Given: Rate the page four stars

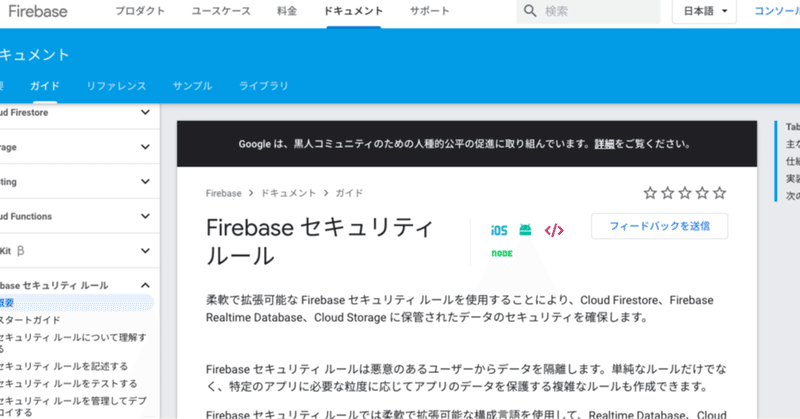Looking at the screenshot, I should (x=702, y=193).
